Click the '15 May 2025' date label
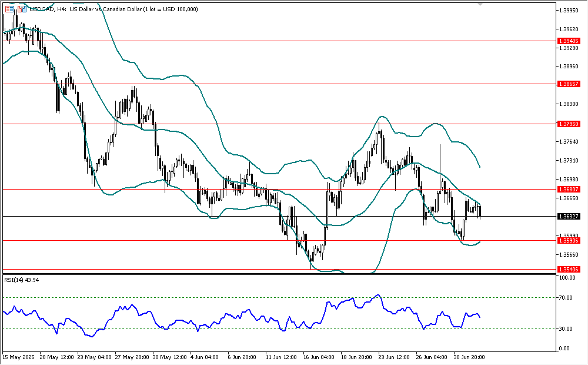Viewport: 588px width, 365px height. coord(18,357)
